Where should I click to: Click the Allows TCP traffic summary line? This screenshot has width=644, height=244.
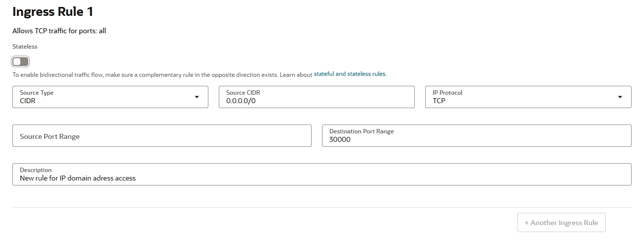point(59,31)
